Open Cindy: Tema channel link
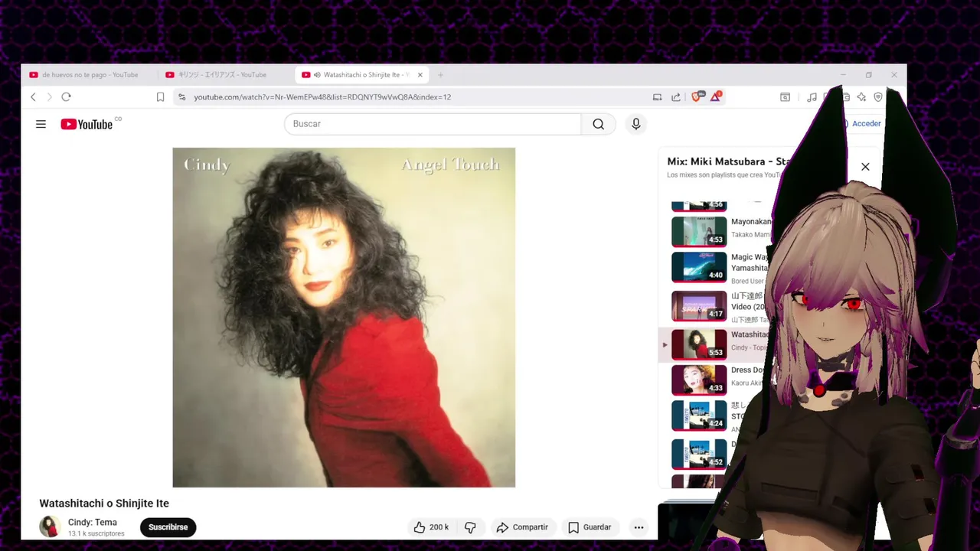Viewport: 980px width, 551px height. point(92,522)
